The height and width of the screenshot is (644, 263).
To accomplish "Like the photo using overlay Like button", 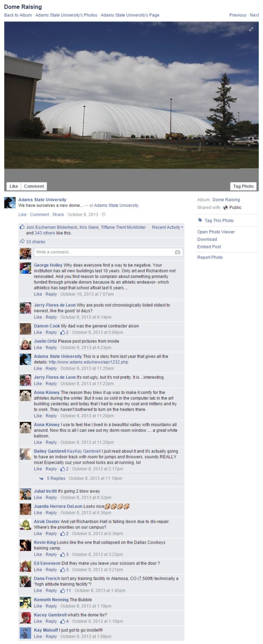I will 14,186.
